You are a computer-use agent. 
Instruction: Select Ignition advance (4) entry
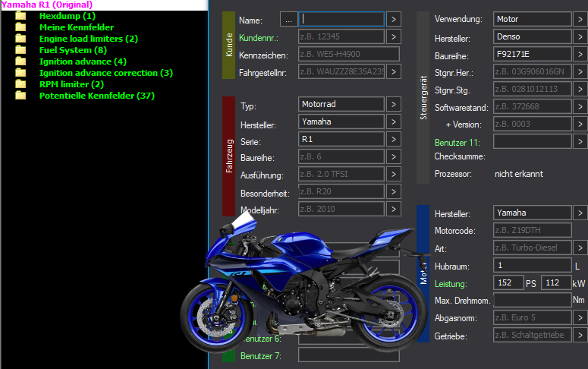coord(83,61)
